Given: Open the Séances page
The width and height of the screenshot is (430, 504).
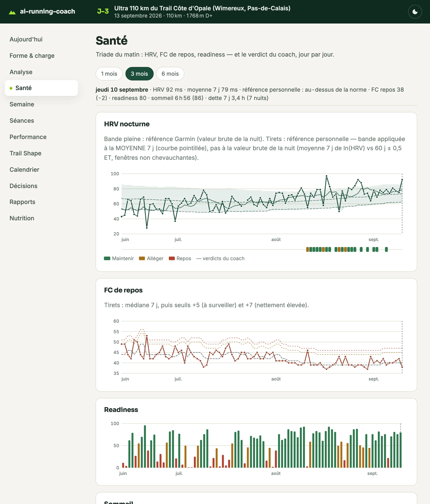Looking at the screenshot, I should point(22,121).
